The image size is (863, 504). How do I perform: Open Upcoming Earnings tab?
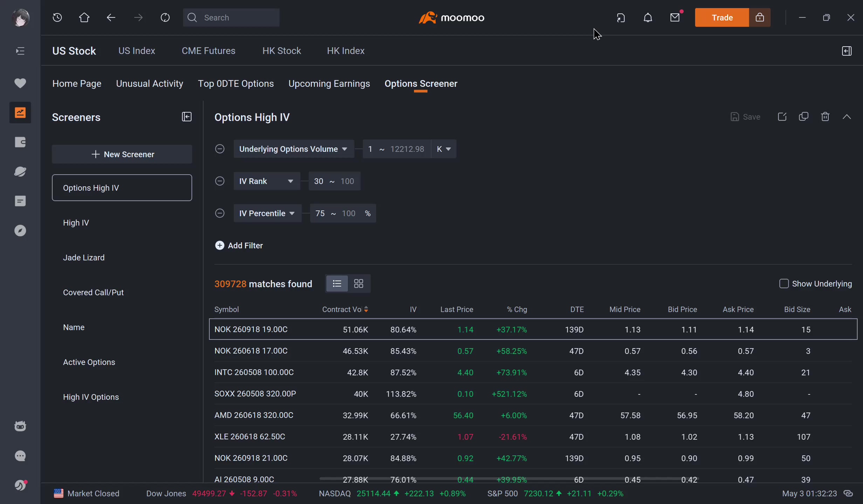click(x=329, y=84)
